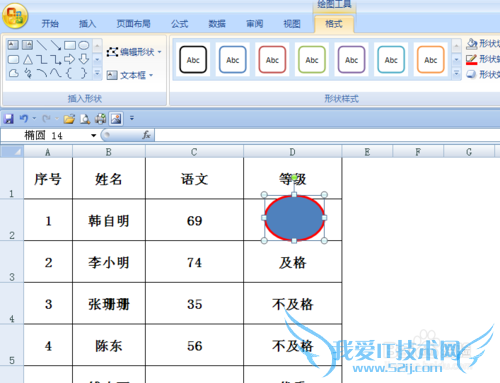
Task: Switch to the 格式 (Format) tab
Action: point(334,24)
